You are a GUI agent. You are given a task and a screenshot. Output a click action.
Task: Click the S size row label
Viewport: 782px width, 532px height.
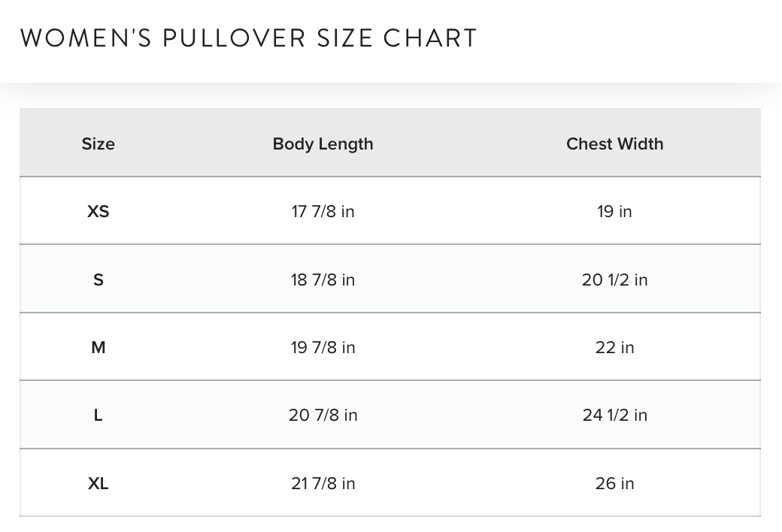click(99, 280)
